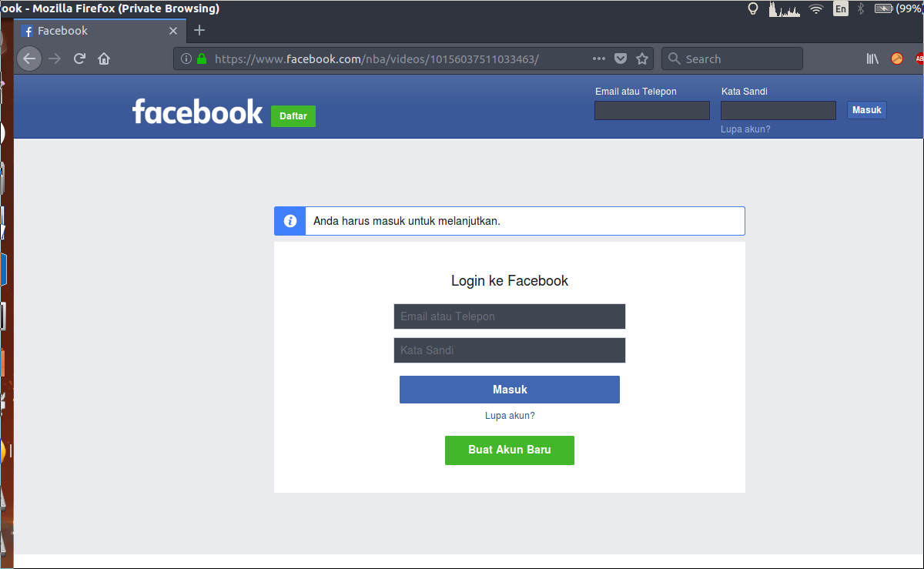Open the Lupa akun link in header
Screen dimensions: 924x569
click(745, 129)
